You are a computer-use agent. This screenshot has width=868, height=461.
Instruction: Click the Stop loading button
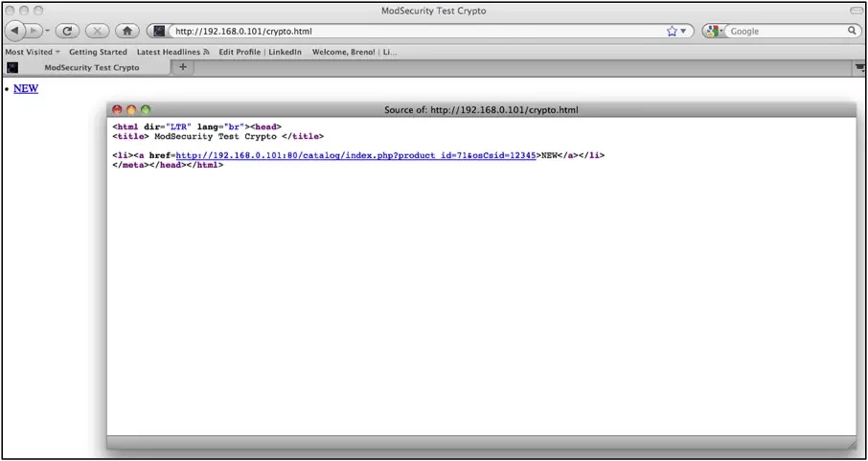(x=97, y=31)
